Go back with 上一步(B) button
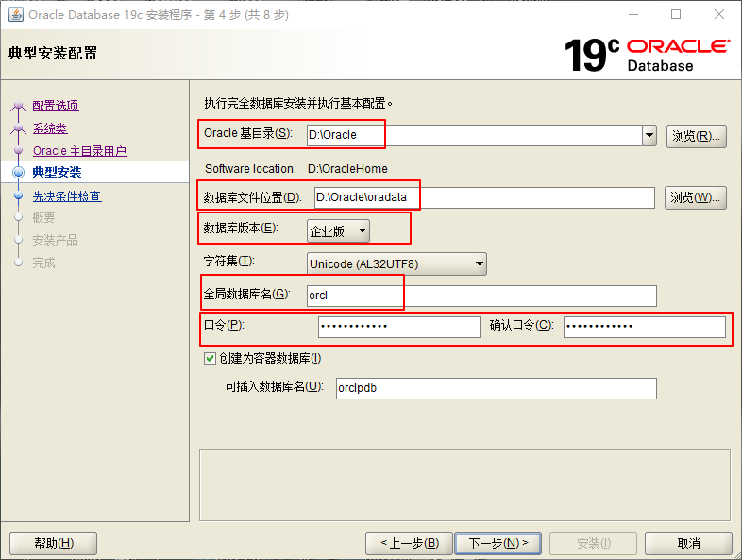Viewport: 742px width, 560px height. point(410,543)
